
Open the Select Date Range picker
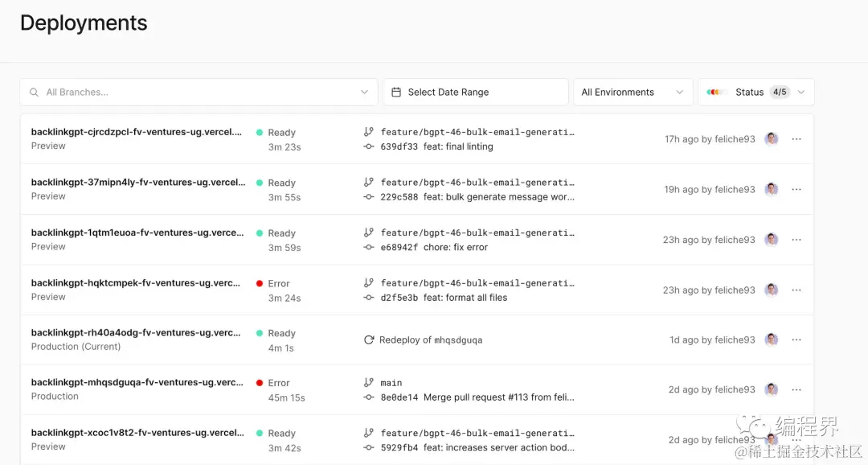point(476,92)
